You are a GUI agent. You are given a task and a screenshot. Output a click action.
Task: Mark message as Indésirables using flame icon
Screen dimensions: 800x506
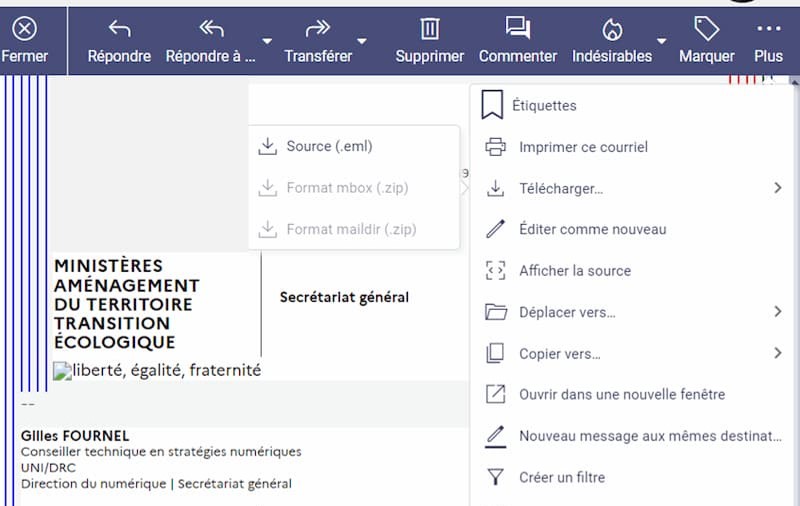[x=611, y=29]
